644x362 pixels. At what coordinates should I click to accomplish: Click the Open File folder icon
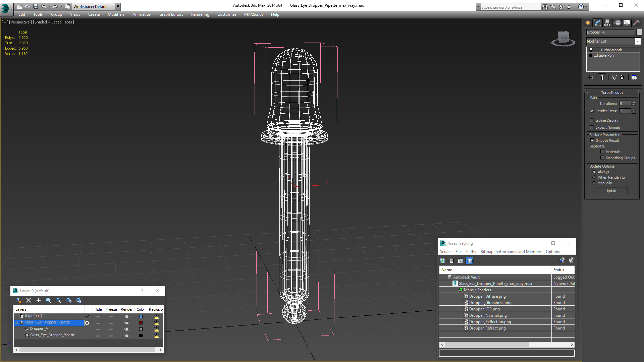[x=27, y=6]
